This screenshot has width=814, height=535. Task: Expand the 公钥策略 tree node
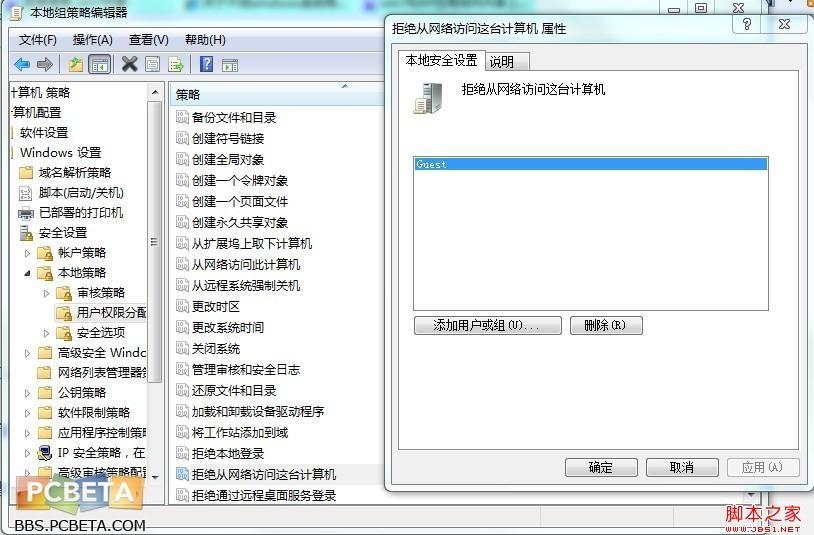coord(28,393)
